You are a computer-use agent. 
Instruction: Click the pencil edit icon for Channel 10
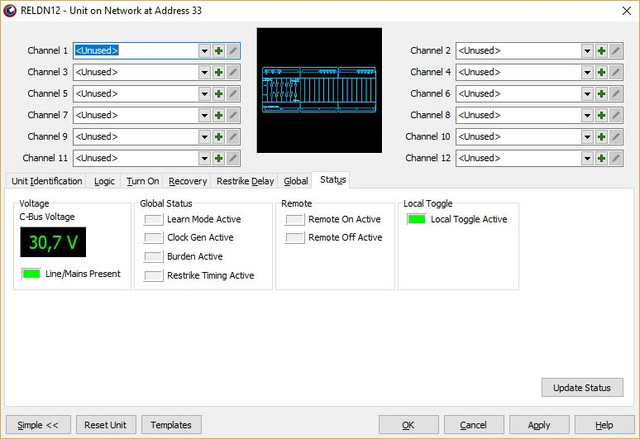pos(616,137)
